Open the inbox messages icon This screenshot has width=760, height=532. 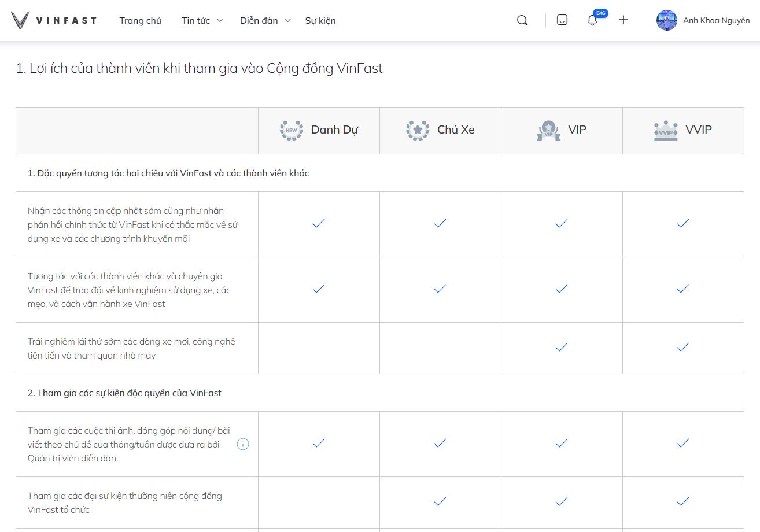click(562, 20)
